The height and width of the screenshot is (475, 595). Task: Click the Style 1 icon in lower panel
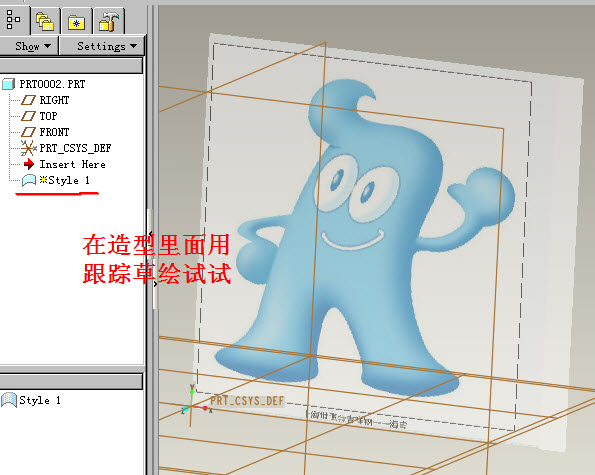coord(9,400)
